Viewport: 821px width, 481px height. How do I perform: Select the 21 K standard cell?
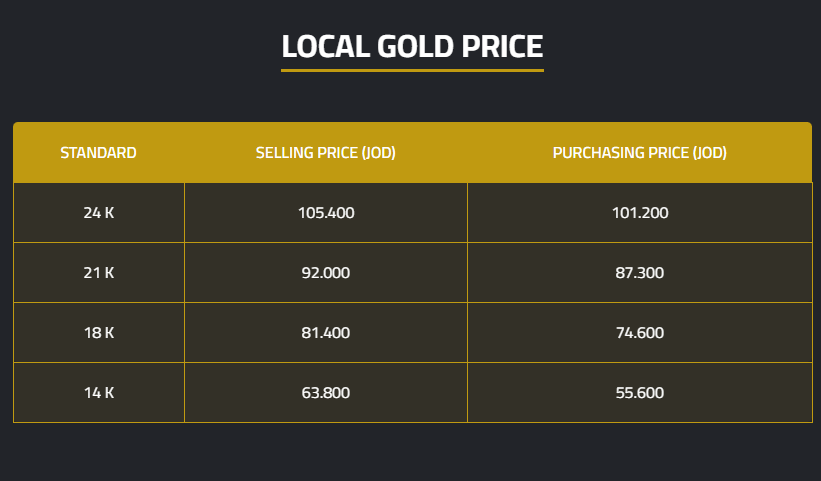click(98, 273)
